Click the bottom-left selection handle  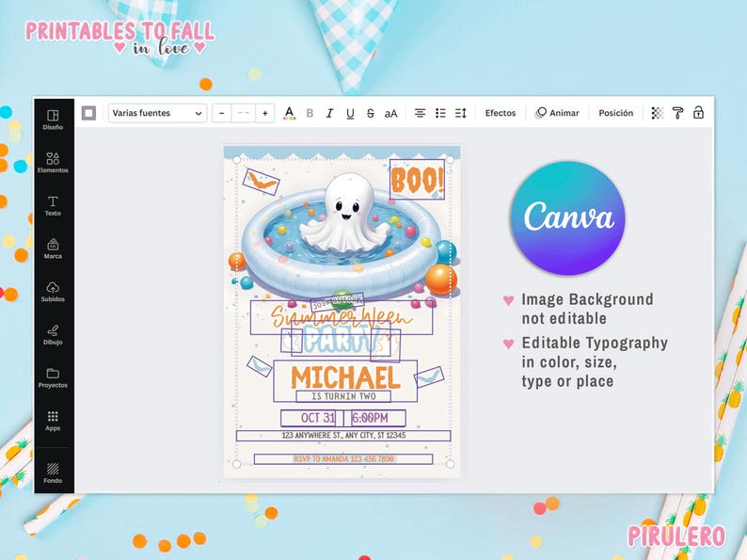click(236, 464)
